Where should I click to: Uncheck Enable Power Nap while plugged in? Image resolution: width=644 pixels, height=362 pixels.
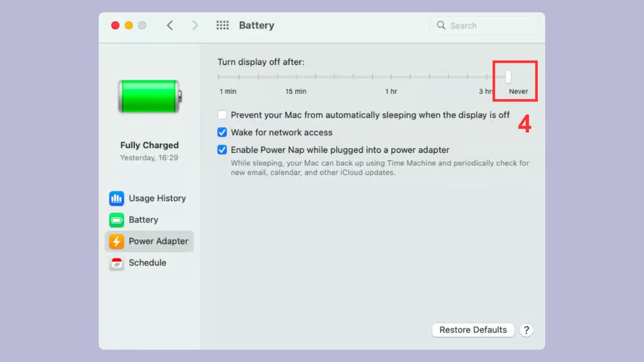[222, 150]
